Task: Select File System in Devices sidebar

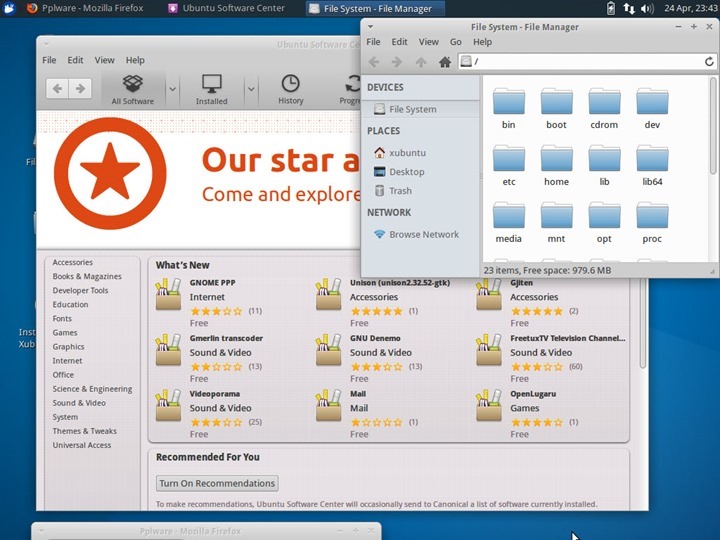Action: 421,109
